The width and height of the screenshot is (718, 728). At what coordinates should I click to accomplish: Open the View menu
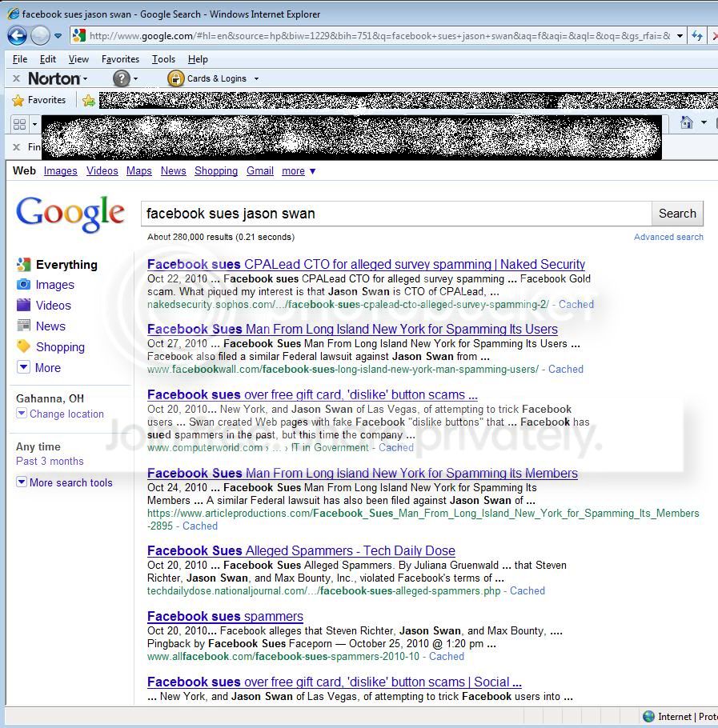click(x=78, y=59)
